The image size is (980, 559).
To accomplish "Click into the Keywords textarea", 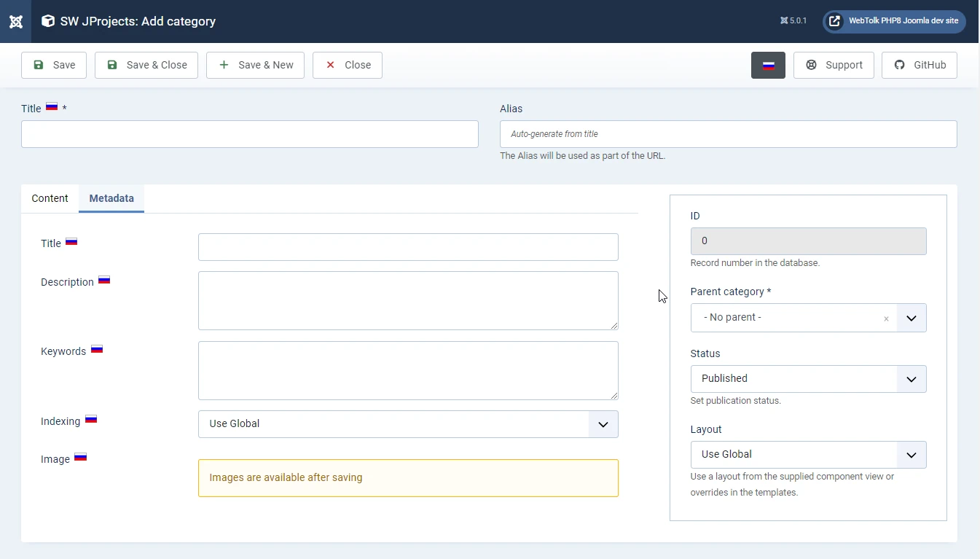I will click(408, 370).
